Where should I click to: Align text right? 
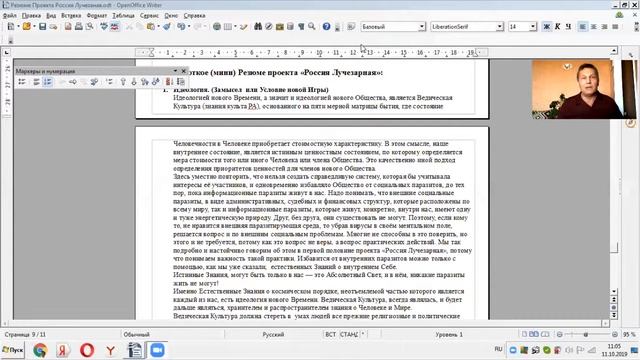[604, 27]
